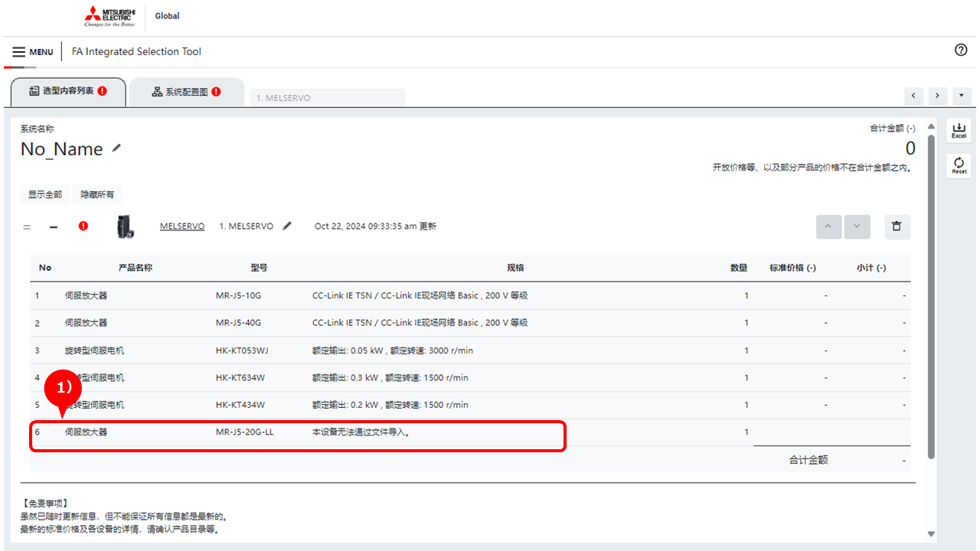The height and width of the screenshot is (551, 980).
Task: Open the Global site link
Action: coord(167,16)
